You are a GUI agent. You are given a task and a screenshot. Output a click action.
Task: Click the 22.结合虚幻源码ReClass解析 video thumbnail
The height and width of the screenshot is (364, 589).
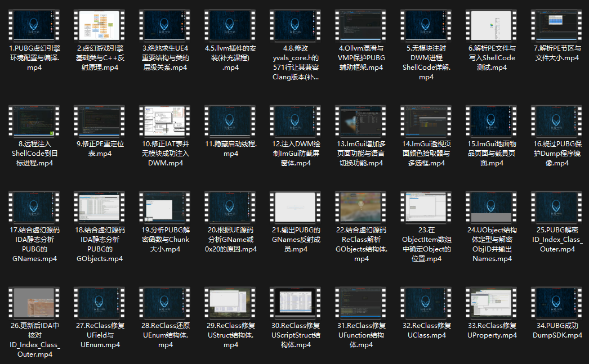(x=361, y=208)
